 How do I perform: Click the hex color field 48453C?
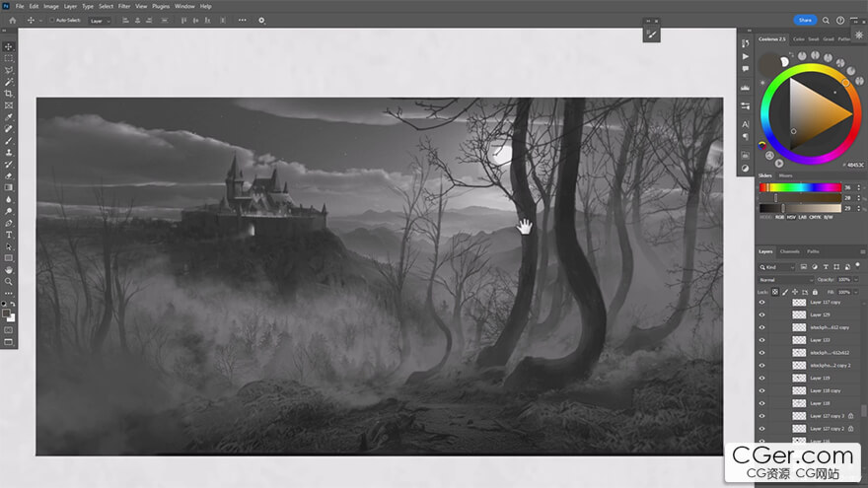click(855, 165)
